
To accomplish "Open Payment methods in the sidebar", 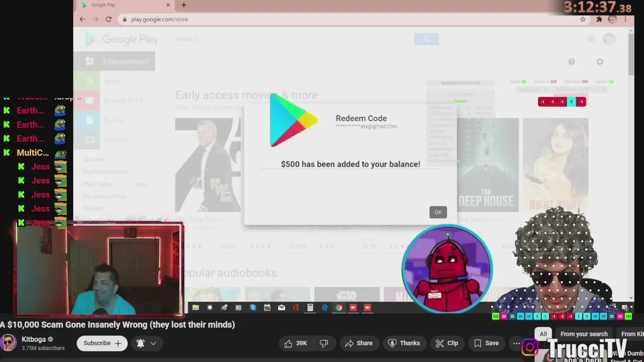I will point(106,171).
